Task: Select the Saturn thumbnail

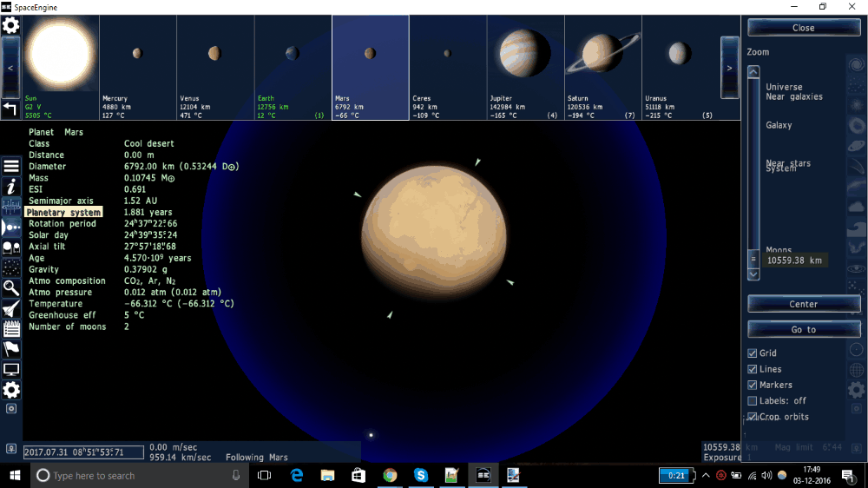Action: (x=603, y=68)
